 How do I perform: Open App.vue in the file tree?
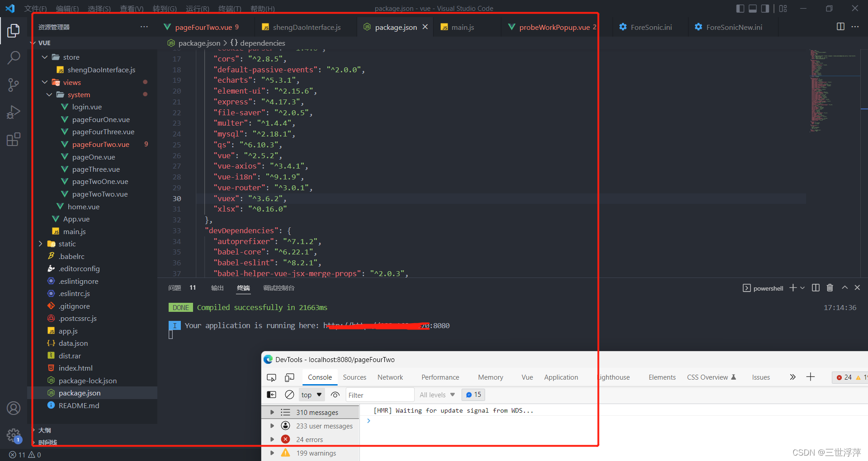click(x=76, y=219)
